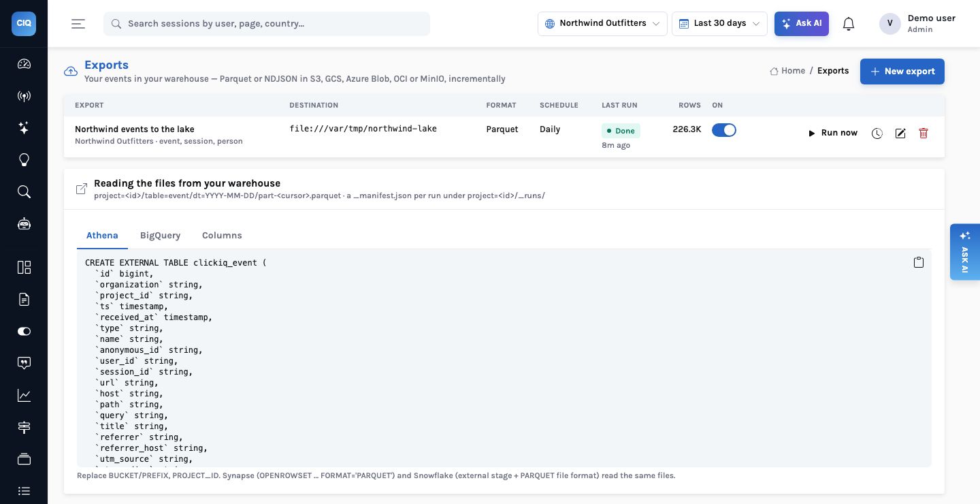Click the export name Northwind events to the lake
980x504 pixels.
click(x=135, y=129)
